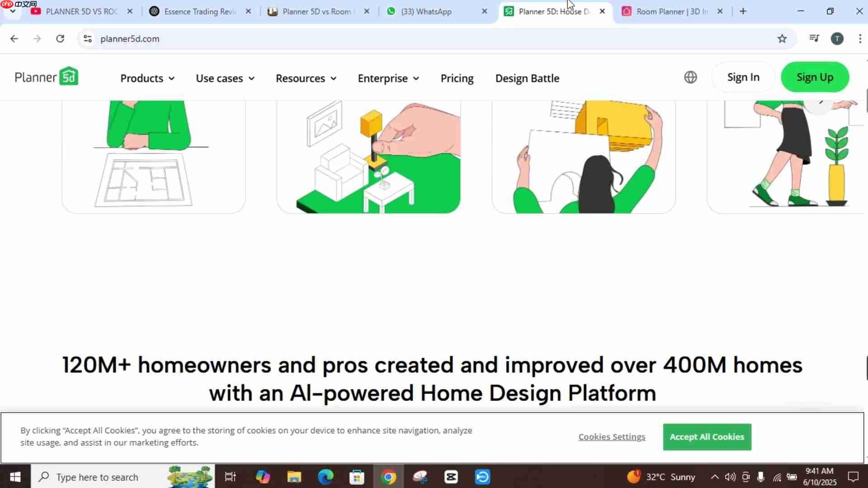This screenshot has width=868, height=488.
Task: Open a new browser tab
Action: (x=743, y=11)
